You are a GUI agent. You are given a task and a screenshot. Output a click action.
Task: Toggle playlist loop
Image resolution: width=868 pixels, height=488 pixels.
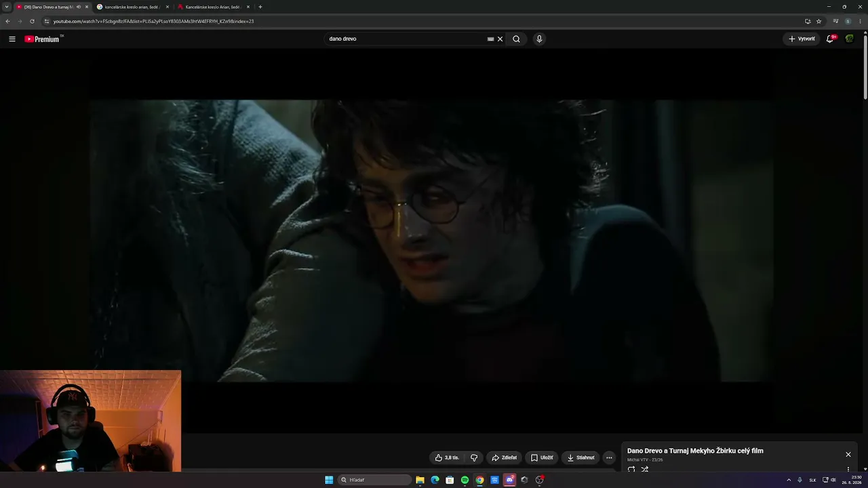[631, 469]
